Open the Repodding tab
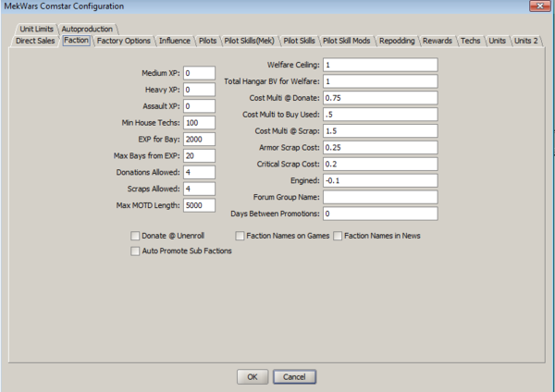555x392 pixels. (x=397, y=41)
